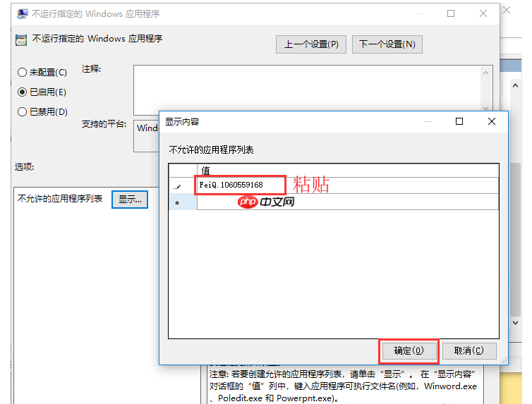Screen dimensions: 532x404
Task: Choose the 已启用 radio option
Action: coord(22,92)
